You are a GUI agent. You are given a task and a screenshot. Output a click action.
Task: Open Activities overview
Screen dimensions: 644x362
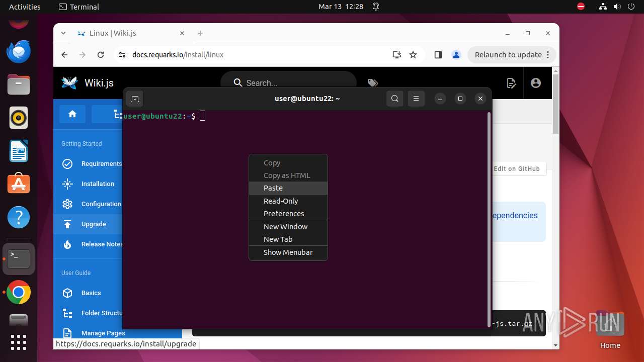pos(25,7)
